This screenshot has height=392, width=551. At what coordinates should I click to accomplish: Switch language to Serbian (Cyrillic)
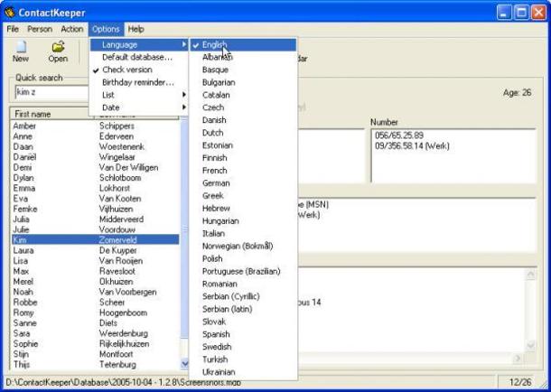pos(243,296)
